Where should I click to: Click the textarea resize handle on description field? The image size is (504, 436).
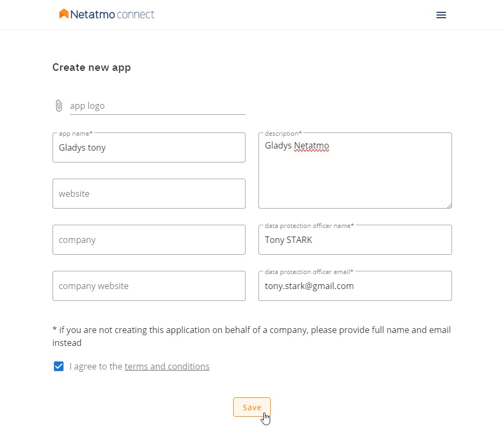click(x=449, y=205)
